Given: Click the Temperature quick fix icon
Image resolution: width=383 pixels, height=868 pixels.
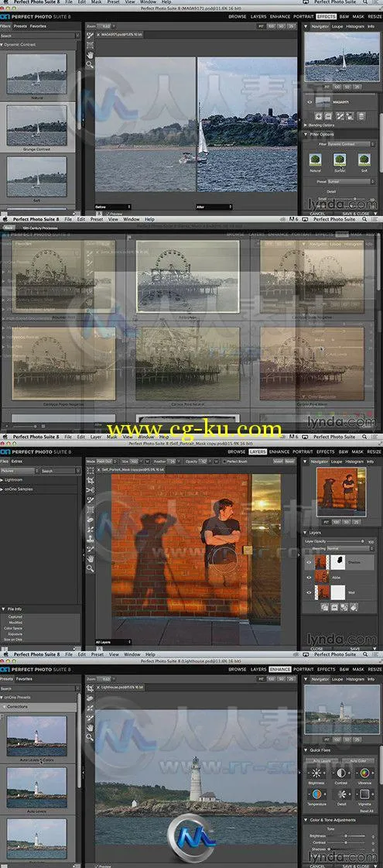Looking at the screenshot, I should (317, 795).
